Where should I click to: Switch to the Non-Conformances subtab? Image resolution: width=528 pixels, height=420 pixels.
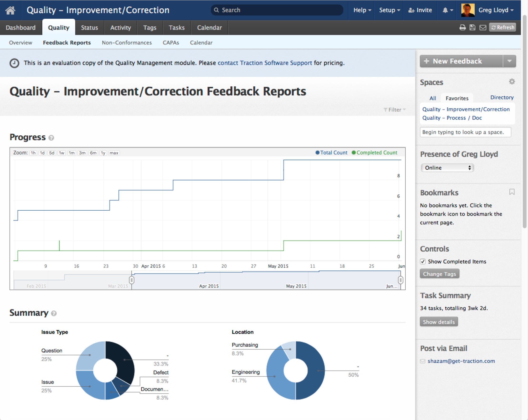[127, 43]
